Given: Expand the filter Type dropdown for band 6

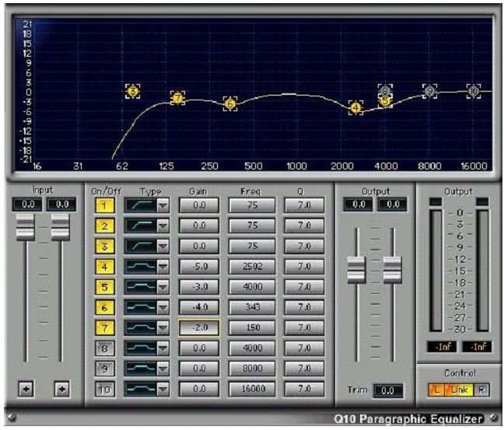Looking at the screenshot, I should [163, 306].
